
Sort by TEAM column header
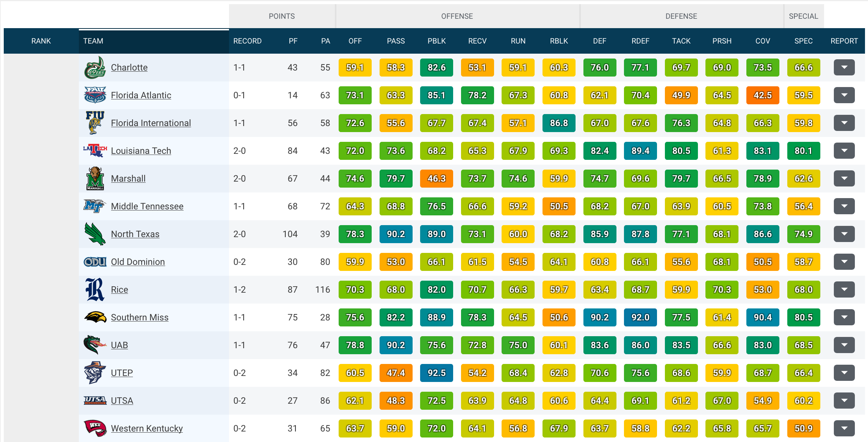(154, 41)
